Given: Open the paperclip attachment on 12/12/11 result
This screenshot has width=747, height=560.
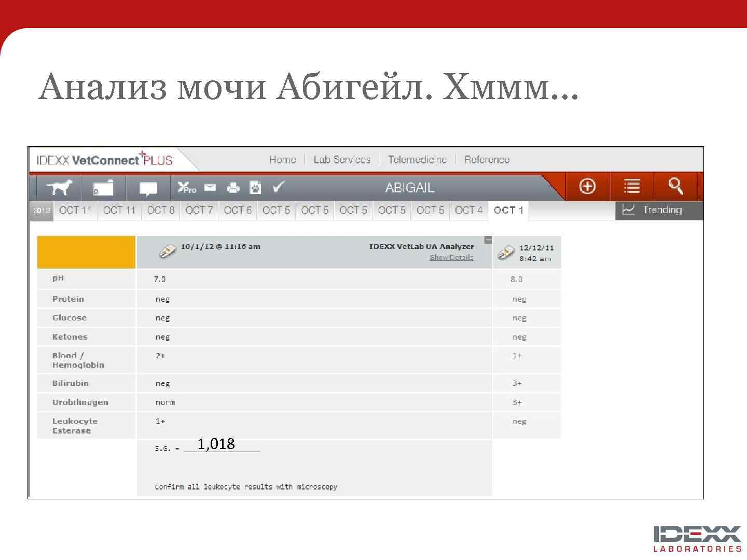Looking at the screenshot, I should pyautogui.click(x=505, y=253).
